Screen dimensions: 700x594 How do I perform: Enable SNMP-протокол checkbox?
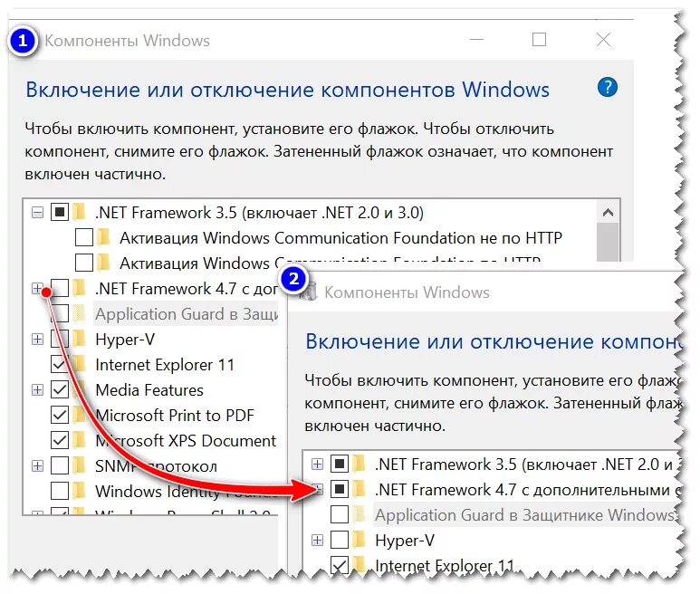pos(60,465)
